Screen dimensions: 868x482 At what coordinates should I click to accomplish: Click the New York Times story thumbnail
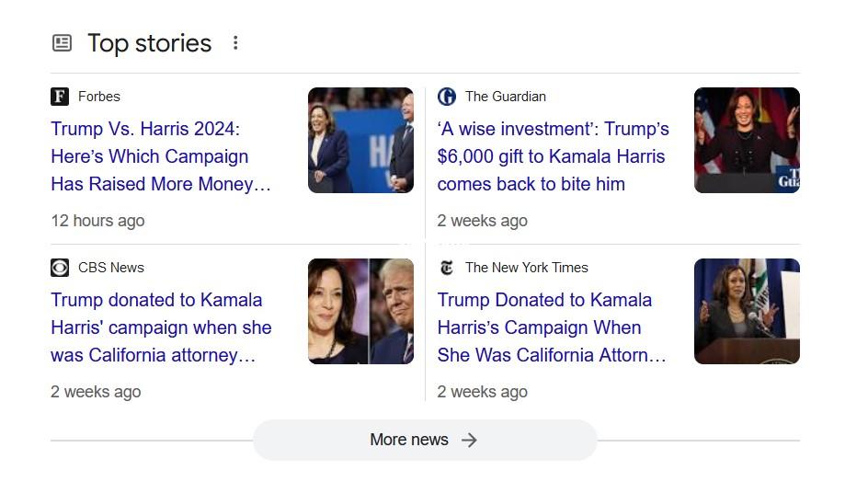coord(747,311)
